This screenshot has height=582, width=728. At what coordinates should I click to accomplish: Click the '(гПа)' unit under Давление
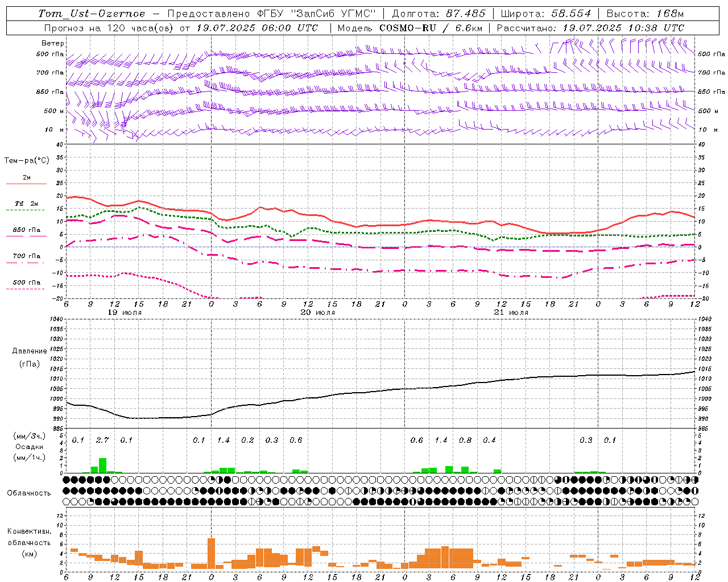coord(30,364)
